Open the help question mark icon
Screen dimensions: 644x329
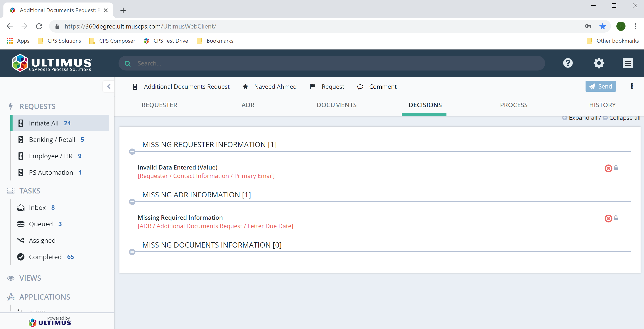[568, 63]
